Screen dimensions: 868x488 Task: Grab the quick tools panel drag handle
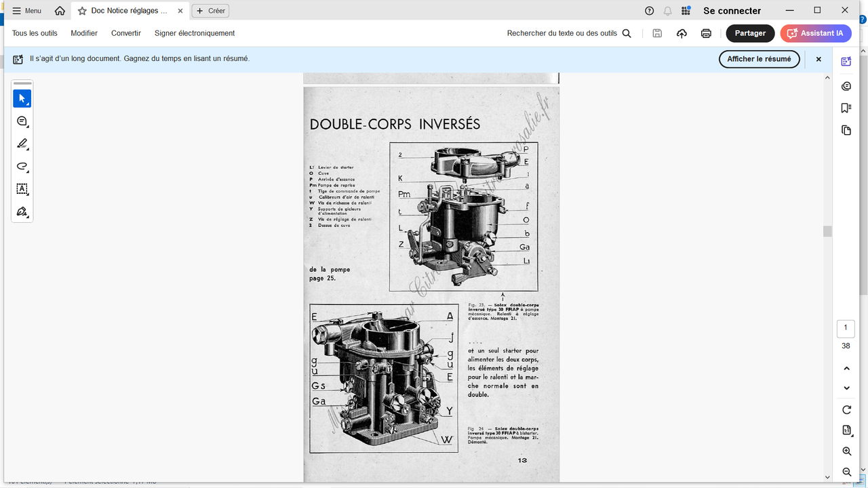pos(22,83)
